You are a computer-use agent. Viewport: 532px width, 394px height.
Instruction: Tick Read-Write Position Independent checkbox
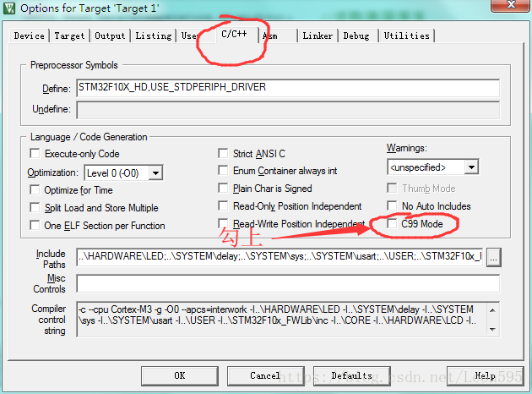[223, 223]
